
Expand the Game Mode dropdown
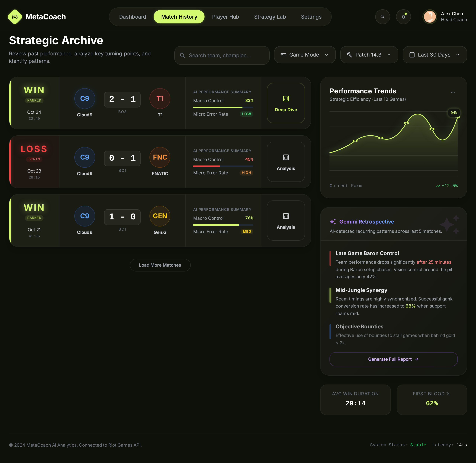pyautogui.click(x=305, y=55)
